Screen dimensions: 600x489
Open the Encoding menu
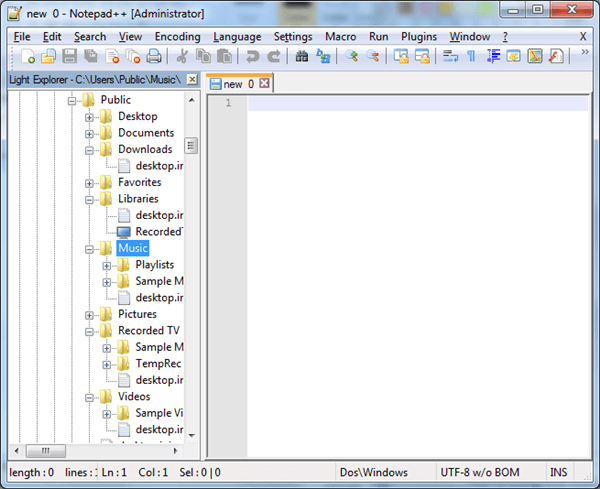tap(177, 37)
